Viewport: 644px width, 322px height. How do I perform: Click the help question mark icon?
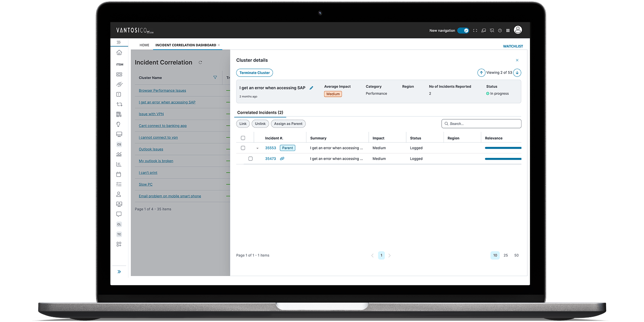click(500, 31)
